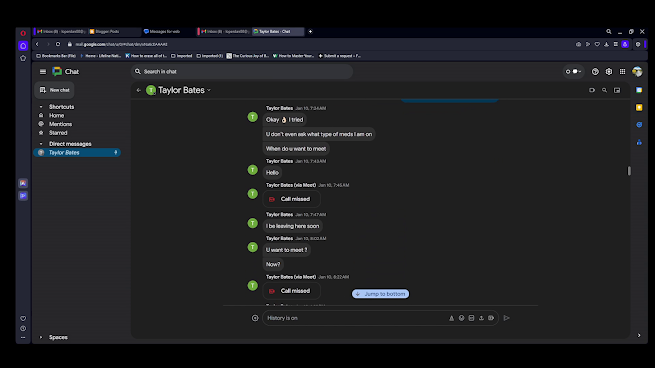Open the Google apps grid

(622, 72)
